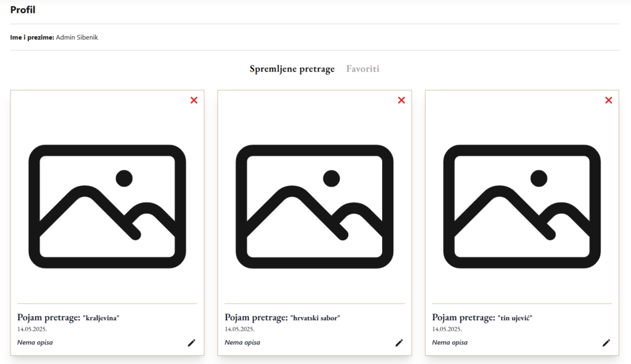Click "Nema opisa" text on kraljevina card
The image size is (631, 364).
tap(35, 342)
